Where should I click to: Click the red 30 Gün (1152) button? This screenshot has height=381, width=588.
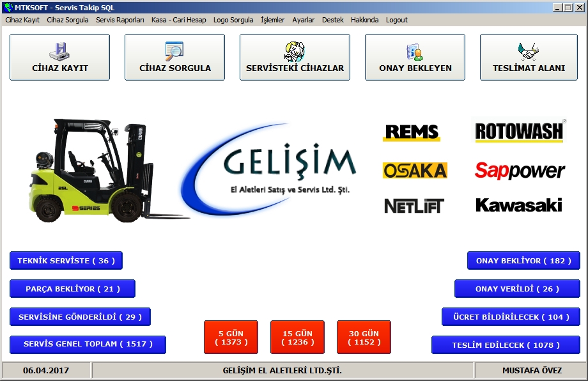coord(364,338)
